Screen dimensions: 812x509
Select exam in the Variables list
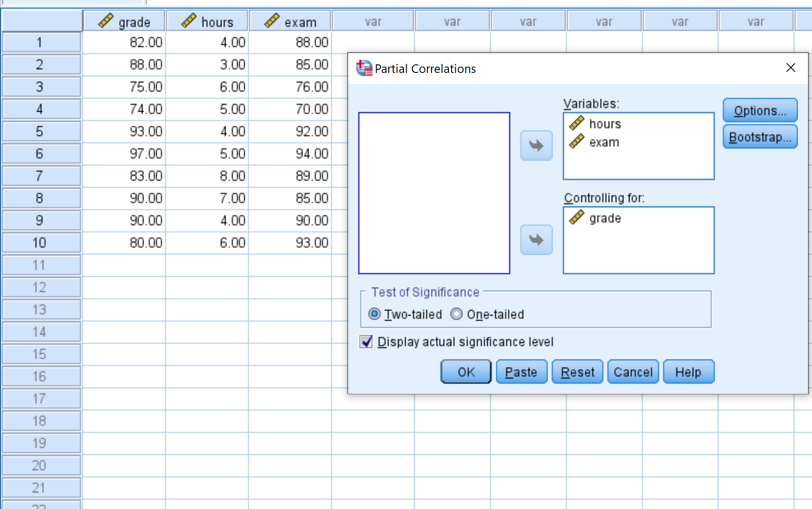[604, 142]
